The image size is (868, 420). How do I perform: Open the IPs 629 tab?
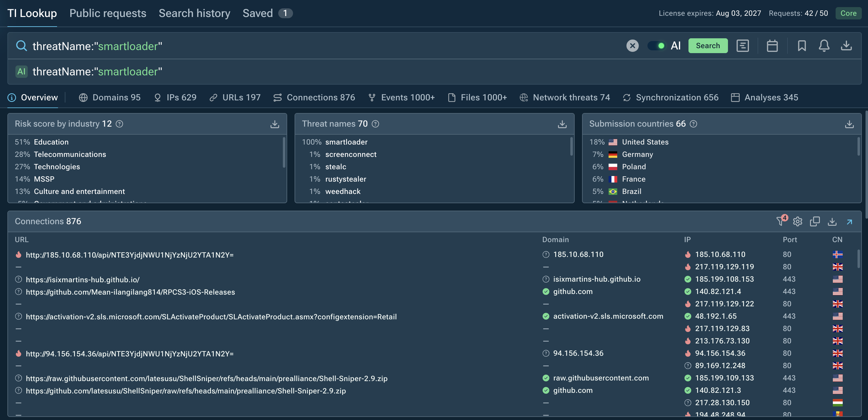pos(175,98)
